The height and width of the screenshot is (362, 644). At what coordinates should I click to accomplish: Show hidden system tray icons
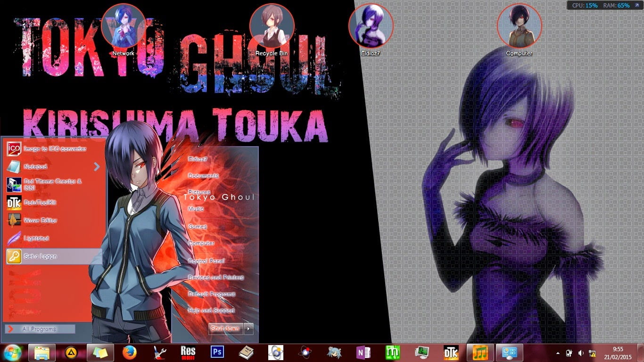(x=558, y=353)
